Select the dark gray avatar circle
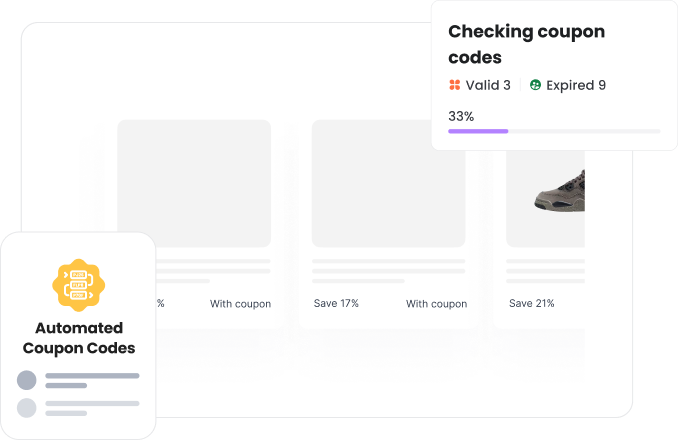 27,380
